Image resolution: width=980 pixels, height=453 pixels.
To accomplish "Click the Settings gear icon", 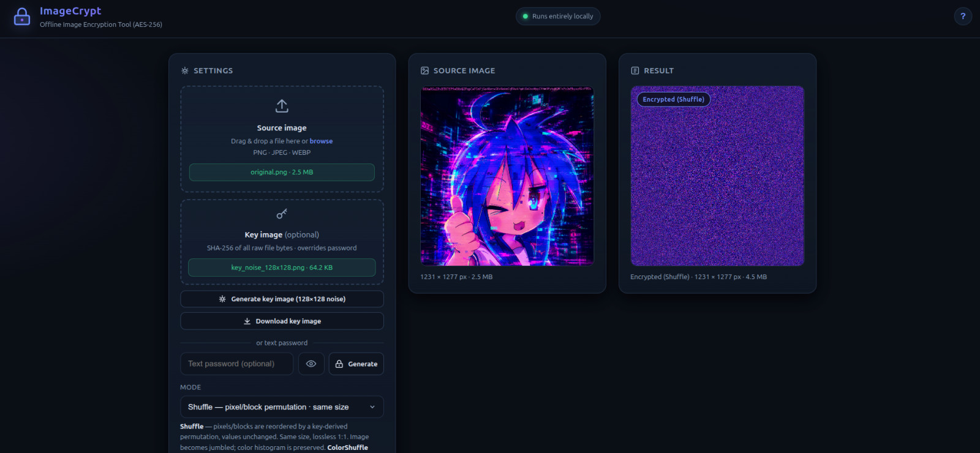I will pos(185,70).
